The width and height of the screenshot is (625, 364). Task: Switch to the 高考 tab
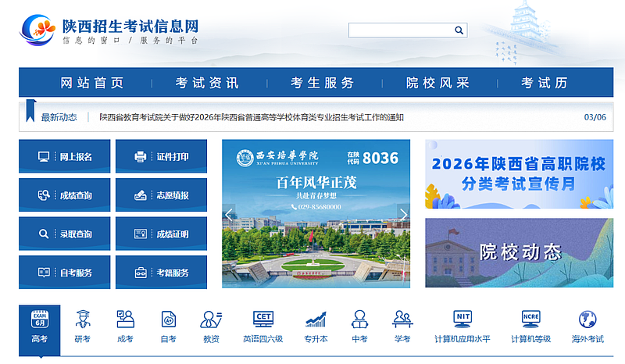[39, 328]
